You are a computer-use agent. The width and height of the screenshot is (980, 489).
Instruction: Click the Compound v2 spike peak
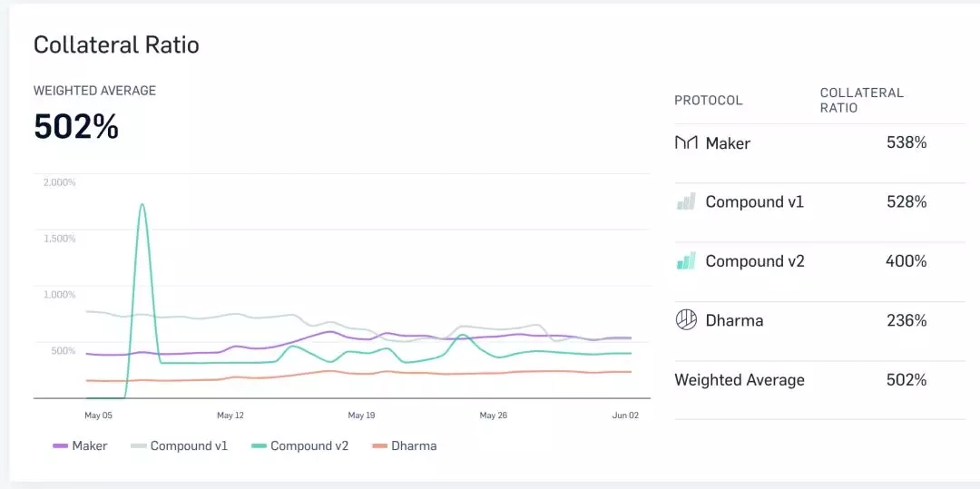pos(142,205)
